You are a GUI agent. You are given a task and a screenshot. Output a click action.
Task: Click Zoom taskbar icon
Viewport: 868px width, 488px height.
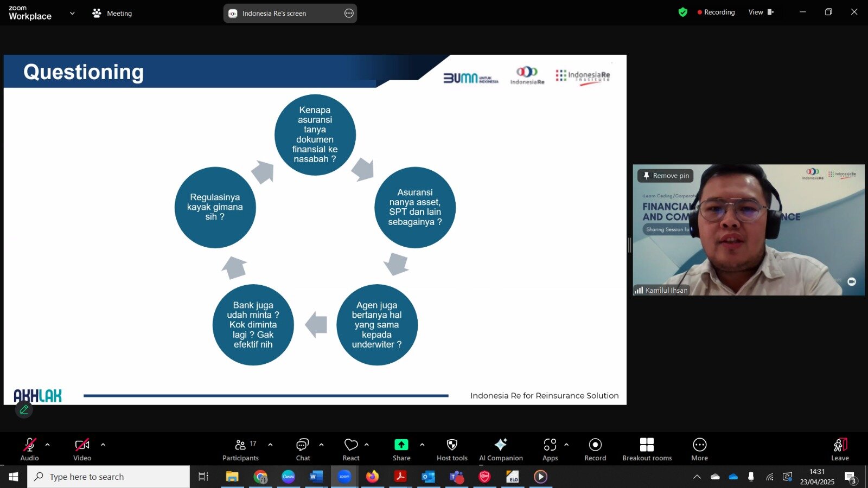click(344, 477)
